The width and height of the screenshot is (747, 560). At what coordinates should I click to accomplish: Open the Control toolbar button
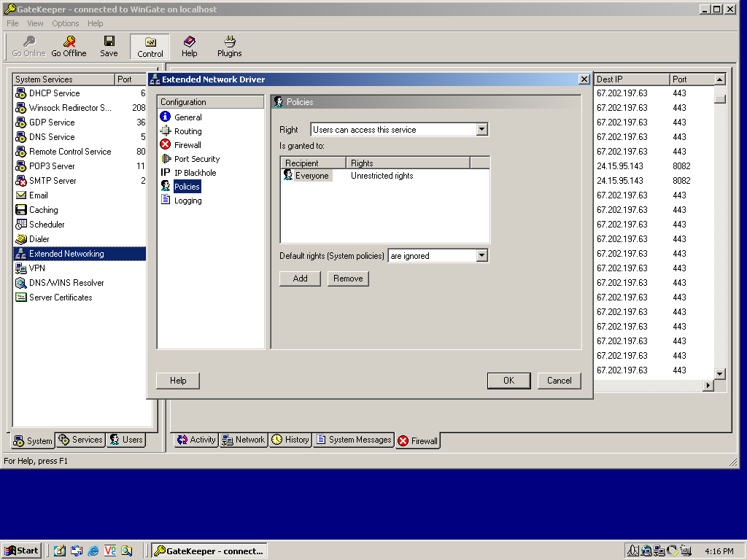pos(150,47)
